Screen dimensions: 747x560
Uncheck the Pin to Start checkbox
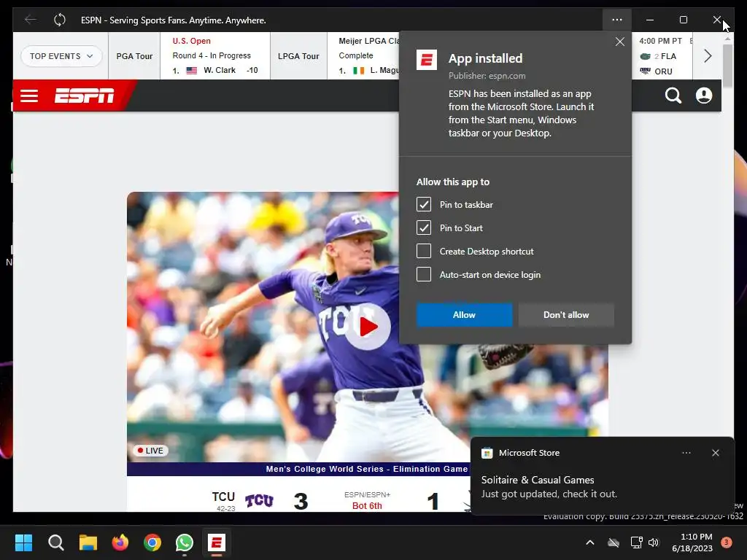click(424, 227)
